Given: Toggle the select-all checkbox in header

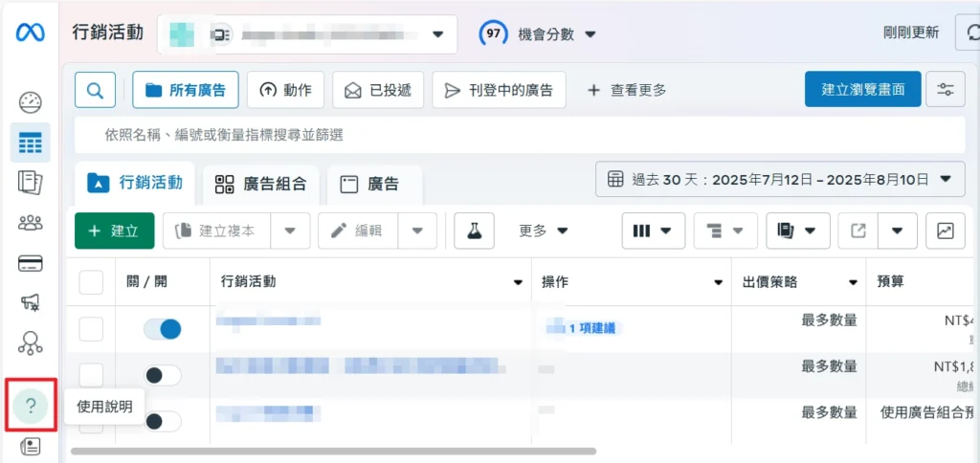Looking at the screenshot, I should tap(91, 282).
